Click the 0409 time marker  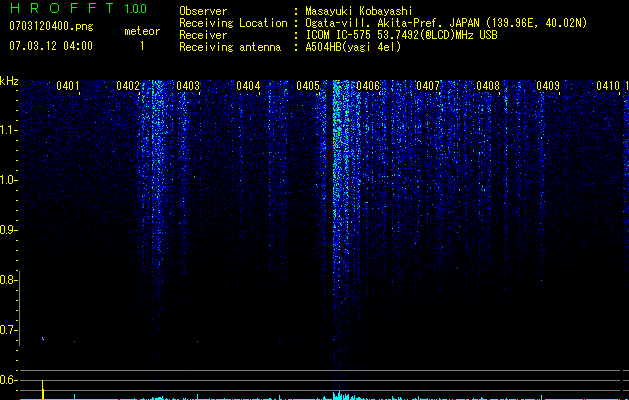548,86
